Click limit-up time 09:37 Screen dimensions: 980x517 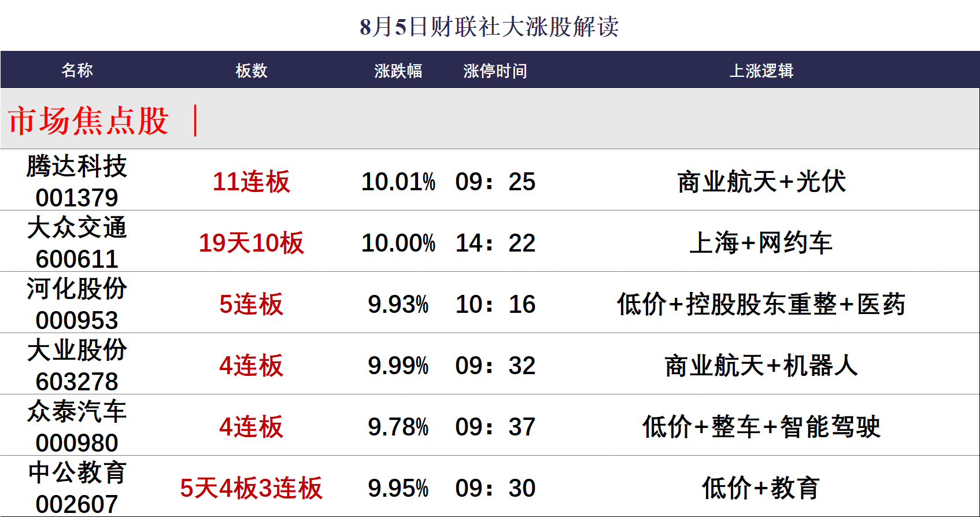click(495, 427)
